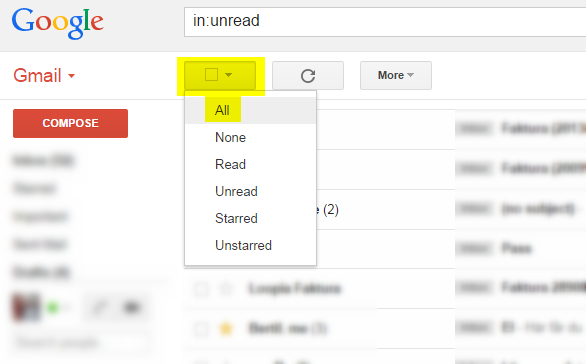Expand the More dropdown button

(396, 75)
